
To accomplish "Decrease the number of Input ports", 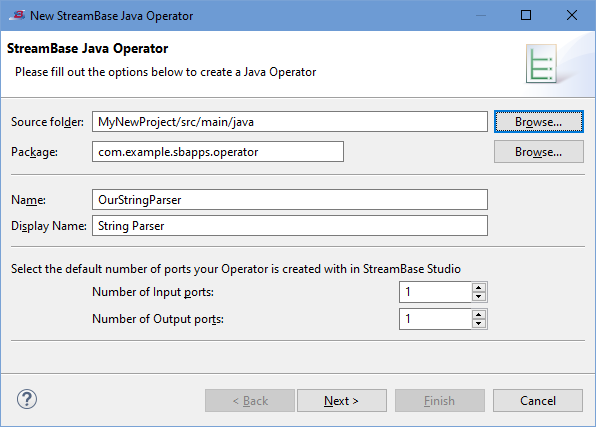I will (x=479, y=297).
